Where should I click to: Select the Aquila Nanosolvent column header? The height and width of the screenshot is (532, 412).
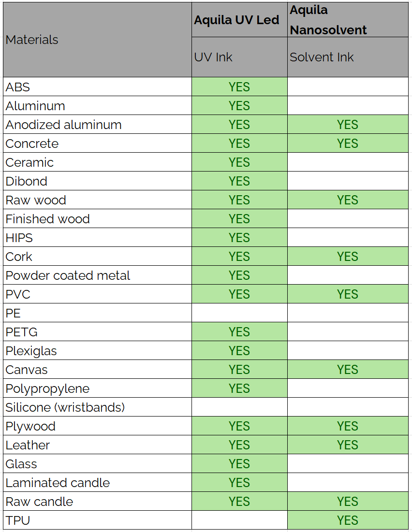[x=328, y=20]
